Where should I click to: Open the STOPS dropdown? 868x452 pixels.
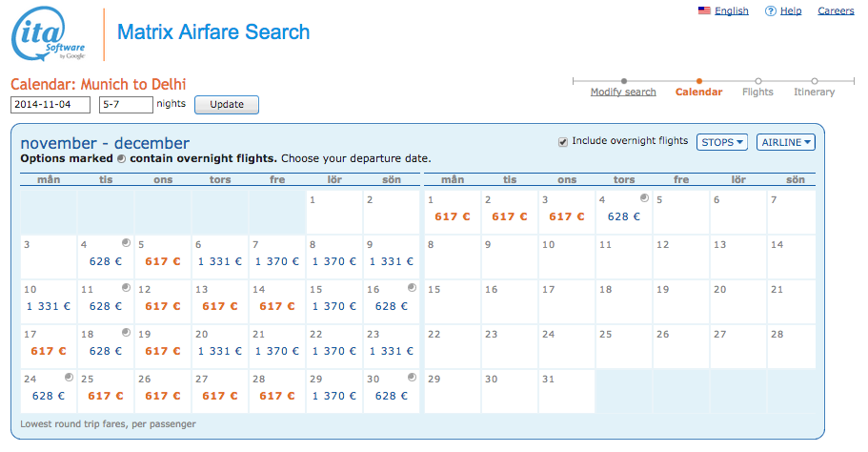[x=721, y=142]
